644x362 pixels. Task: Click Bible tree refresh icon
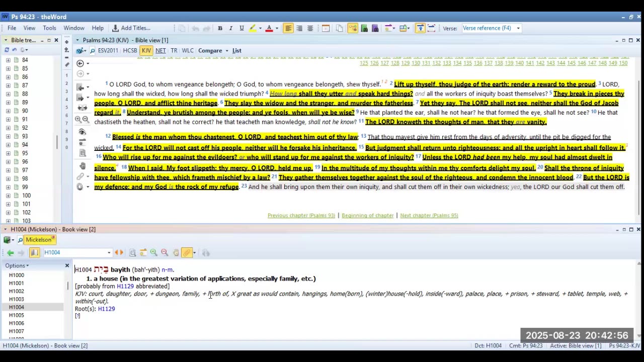pyautogui.click(x=7, y=50)
